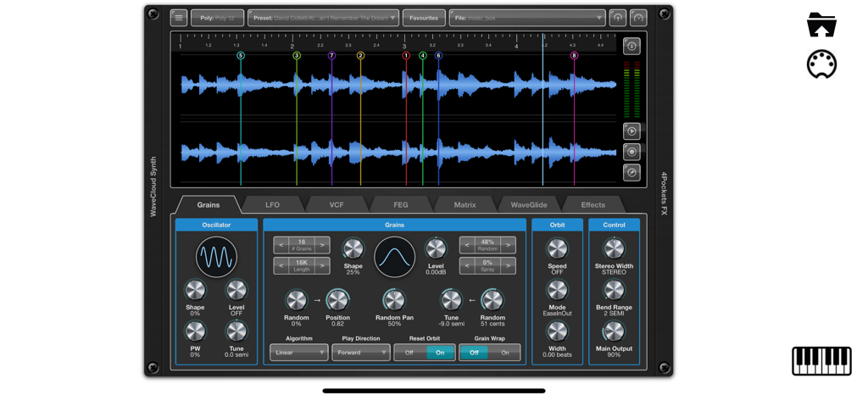Switch to the FEG tab
The height and width of the screenshot is (401, 868).
401,204
